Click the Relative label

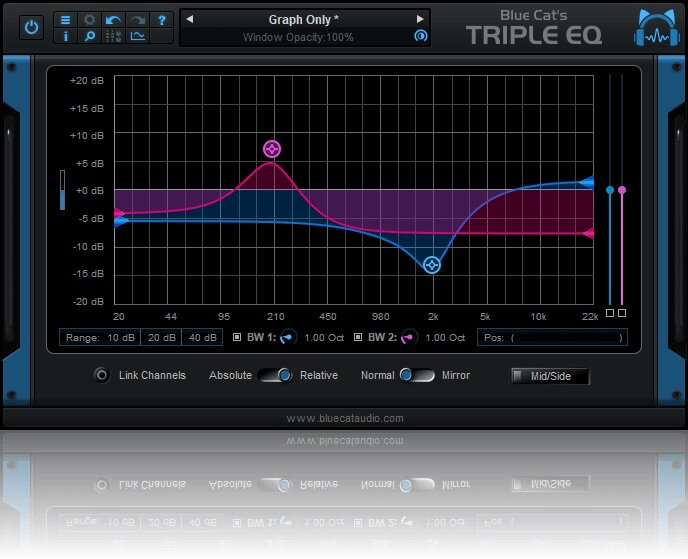click(x=319, y=376)
